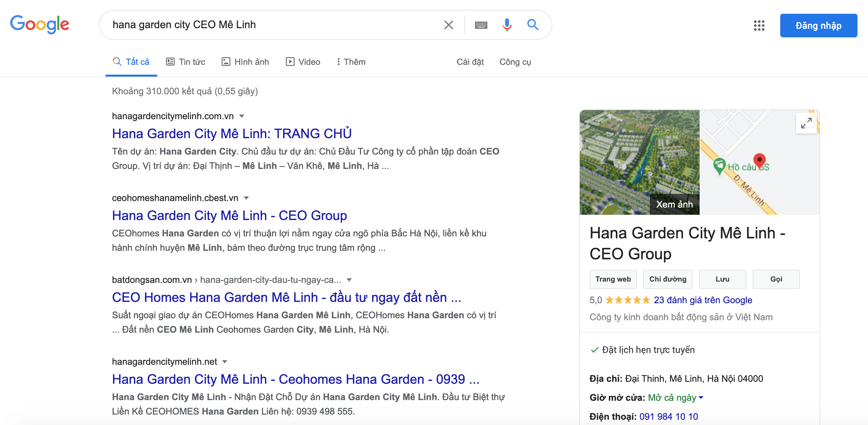The height and width of the screenshot is (425, 868).
Task: Click inside the search query field
Action: [x=273, y=25]
